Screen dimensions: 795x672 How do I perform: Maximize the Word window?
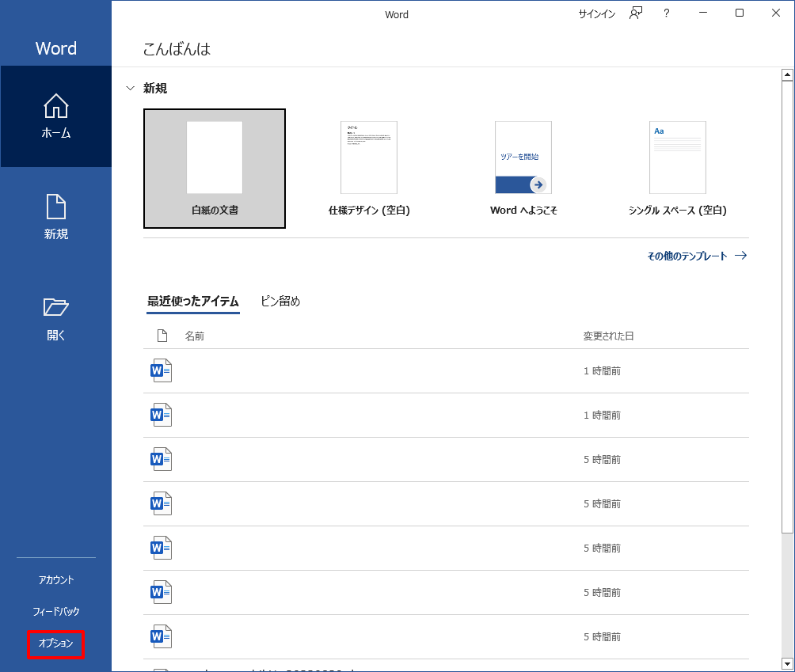click(x=740, y=13)
